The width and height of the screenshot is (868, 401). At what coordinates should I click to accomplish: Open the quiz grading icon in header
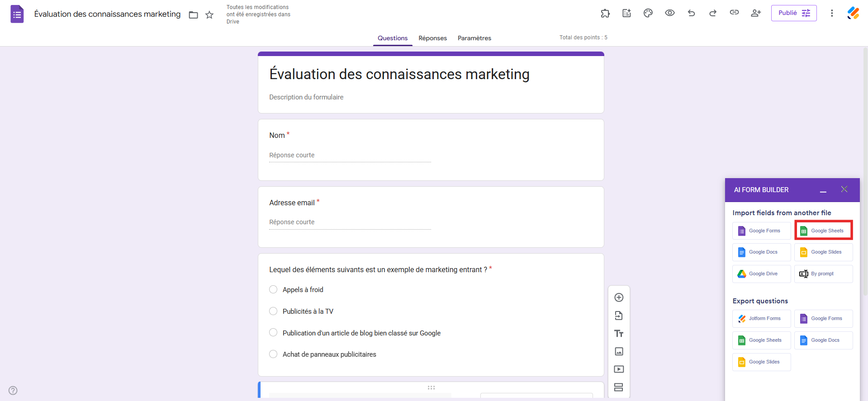click(x=626, y=13)
